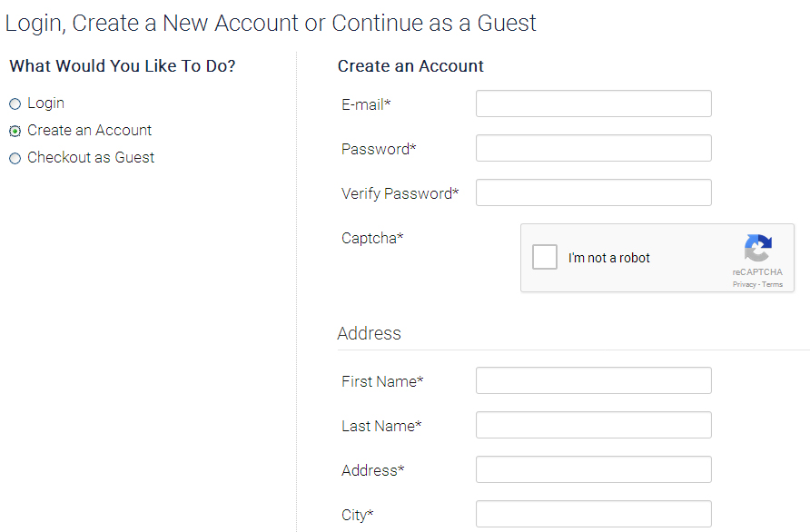
Task: Focus the City input field
Action: [x=593, y=515]
